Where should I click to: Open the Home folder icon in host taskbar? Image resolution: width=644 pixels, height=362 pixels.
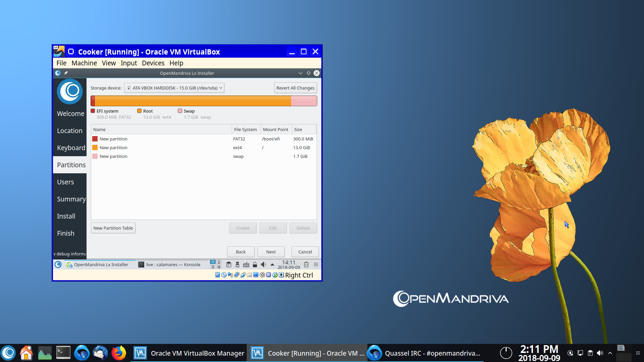click(26, 353)
